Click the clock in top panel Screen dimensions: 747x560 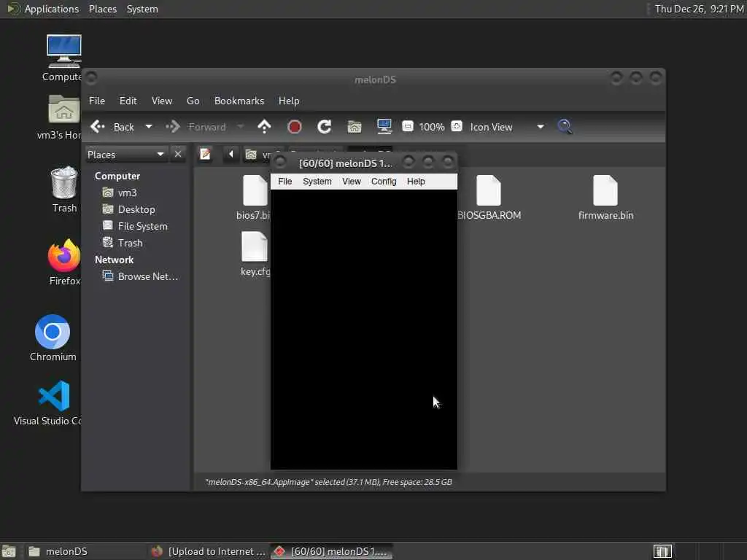[698, 9]
